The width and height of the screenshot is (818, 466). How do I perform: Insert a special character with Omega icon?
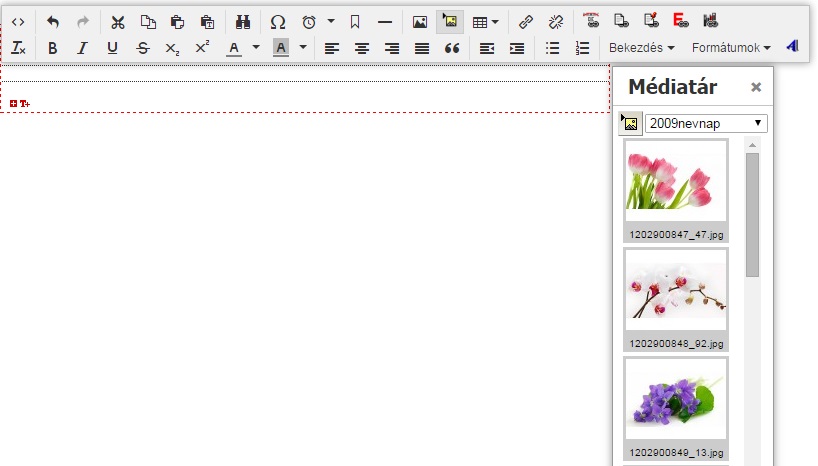tap(278, 21)
